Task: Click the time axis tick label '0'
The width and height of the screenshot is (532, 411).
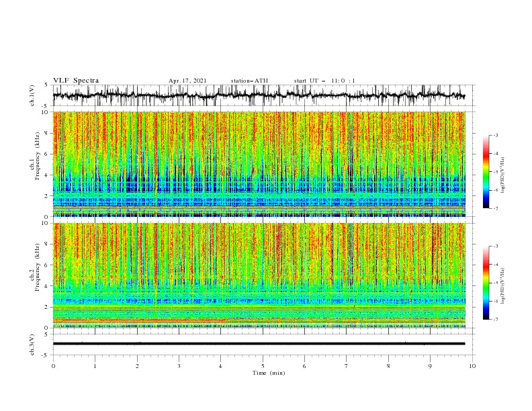Action: 53,366
